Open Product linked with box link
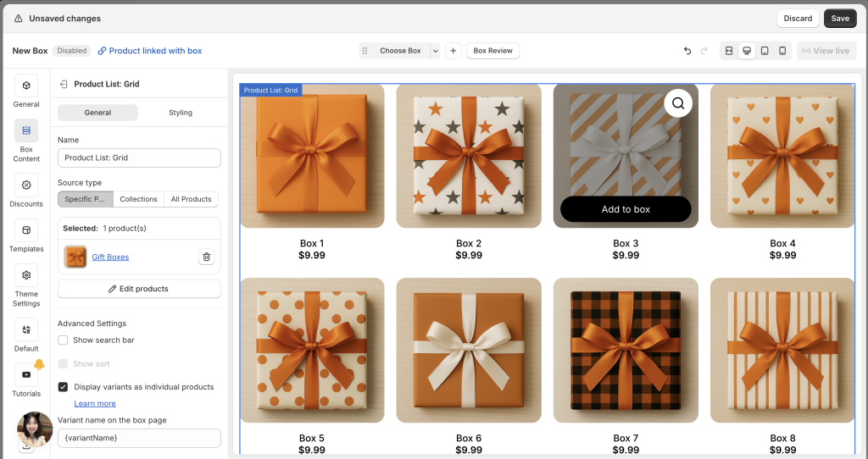Image resolution: width=868 pixels, height=459 pixels. 150,51
